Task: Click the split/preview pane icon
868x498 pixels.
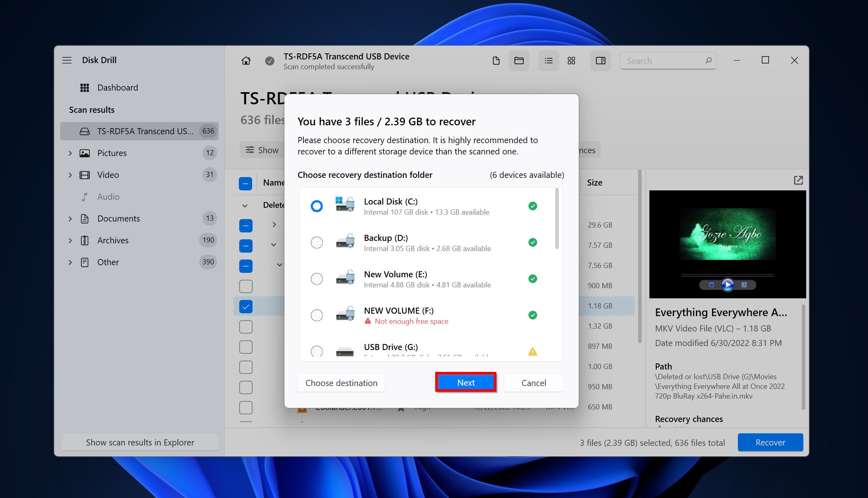Action: (x=600, y=60)
